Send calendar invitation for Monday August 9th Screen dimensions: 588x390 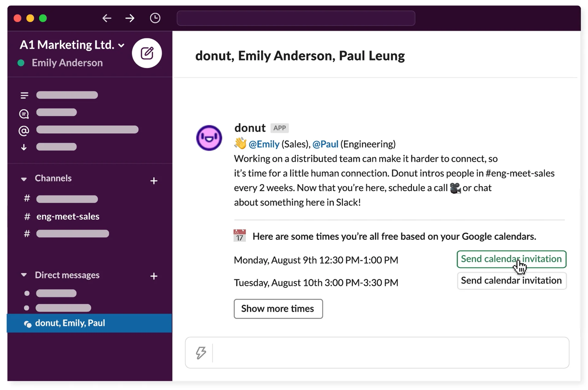point(511,259)
